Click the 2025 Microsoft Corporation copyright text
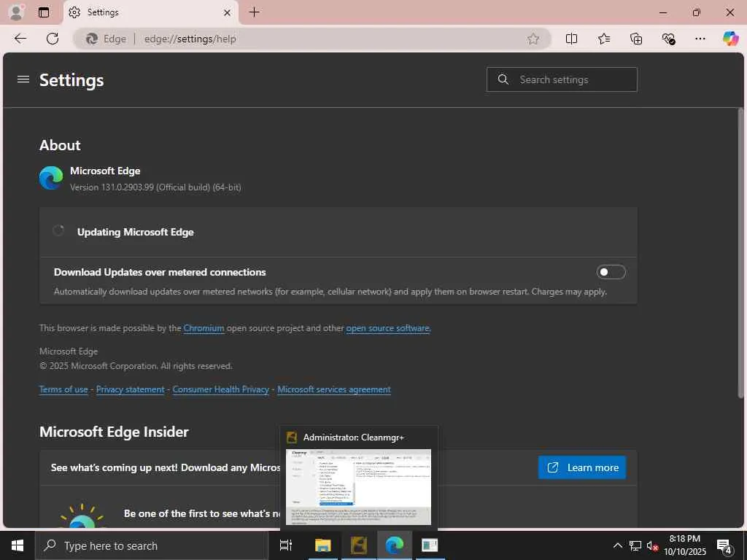The width and height of the screenshot is (747, 560). point(136,366)
